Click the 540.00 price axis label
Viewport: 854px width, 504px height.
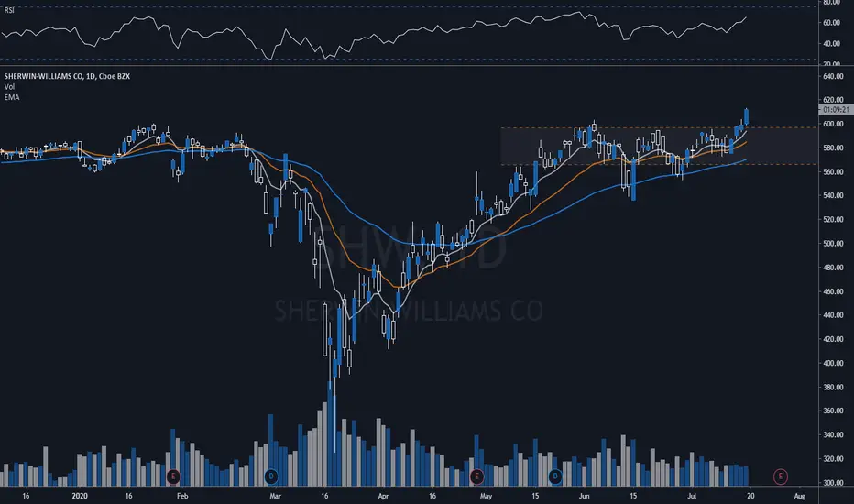833,195
